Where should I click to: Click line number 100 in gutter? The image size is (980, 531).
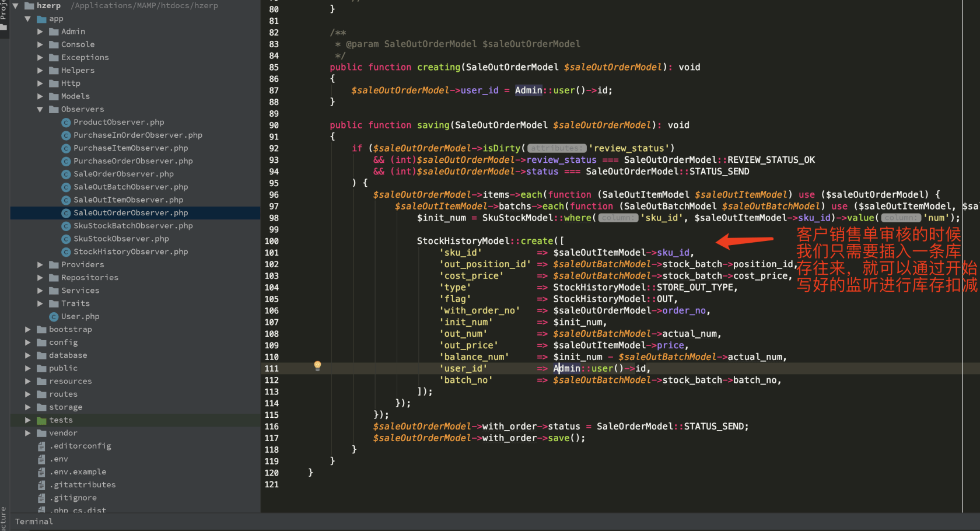[x=272, y=241]
